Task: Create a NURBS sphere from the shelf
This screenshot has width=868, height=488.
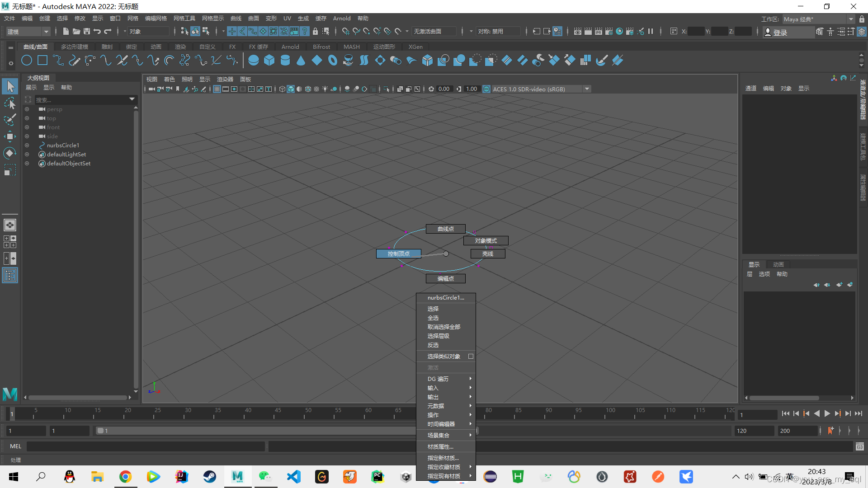Action: 254,60
